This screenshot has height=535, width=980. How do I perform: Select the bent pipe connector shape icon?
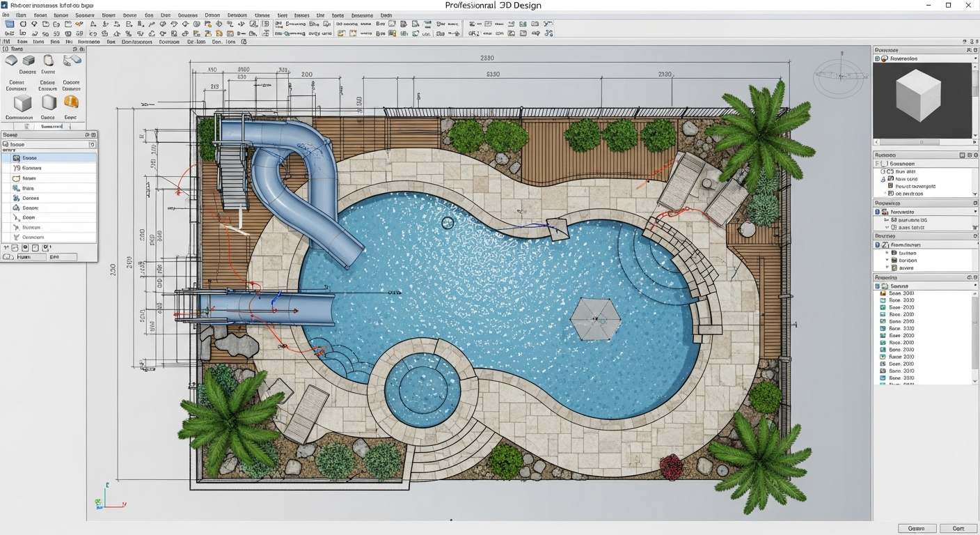[72, 61]
